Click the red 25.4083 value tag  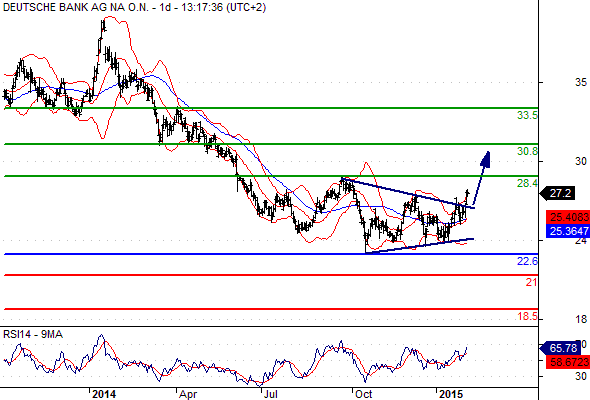click(568, 217)
